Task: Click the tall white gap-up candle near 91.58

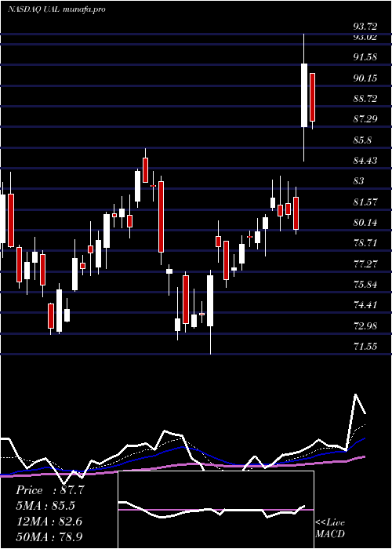Action: click(304, 95)
